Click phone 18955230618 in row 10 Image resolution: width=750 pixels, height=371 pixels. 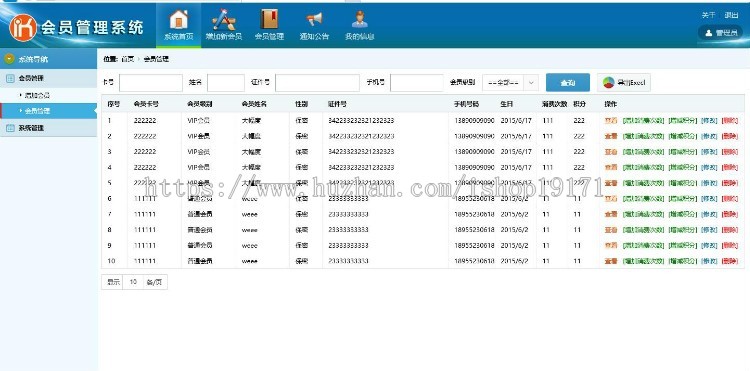(474, 261)
